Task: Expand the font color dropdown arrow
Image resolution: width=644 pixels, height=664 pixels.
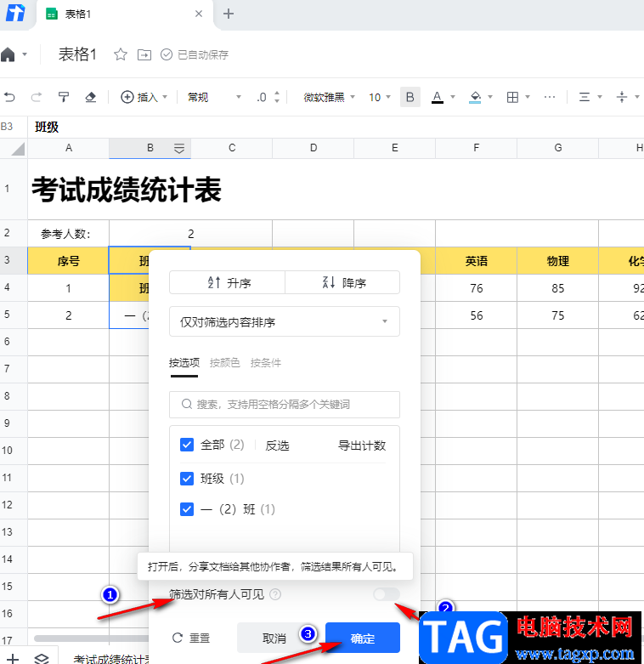Action: tap(453, 98)
